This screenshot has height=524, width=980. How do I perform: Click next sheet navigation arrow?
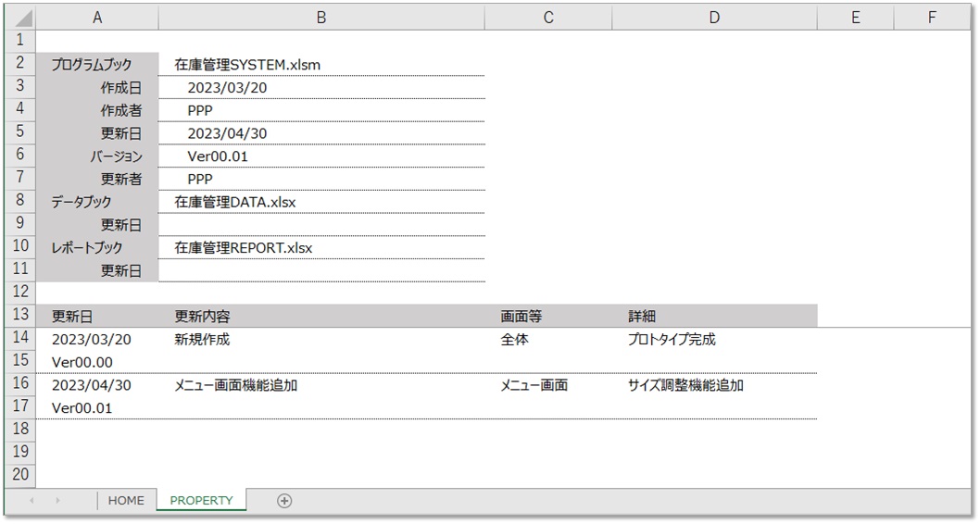(x=57, y=500)
